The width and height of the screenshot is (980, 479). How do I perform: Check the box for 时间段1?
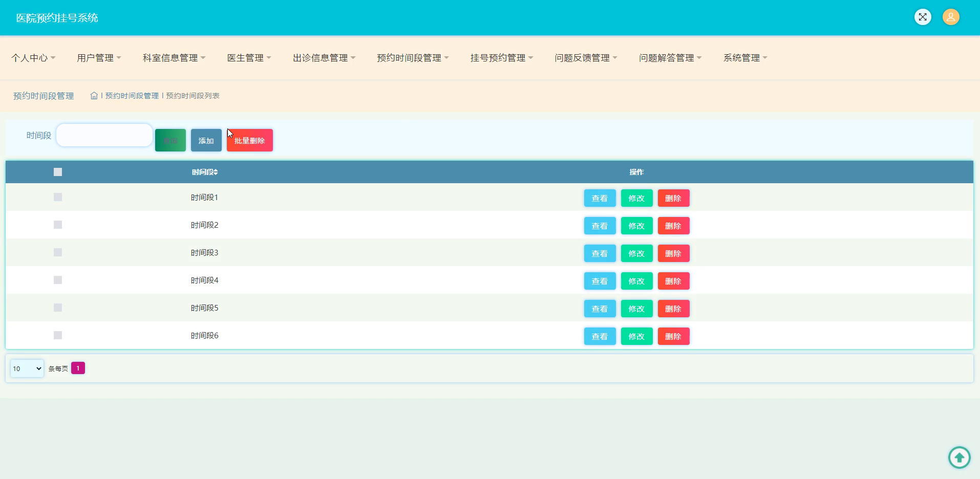(58, 197)
